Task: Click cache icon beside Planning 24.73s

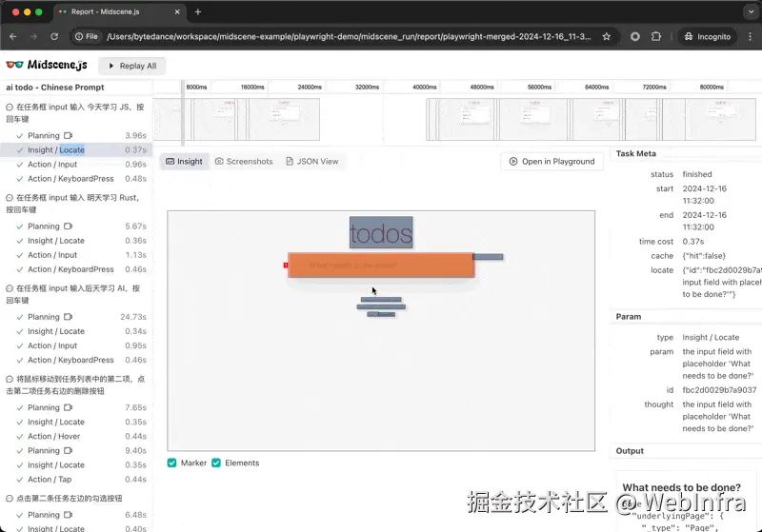Action: click(68, 317)
